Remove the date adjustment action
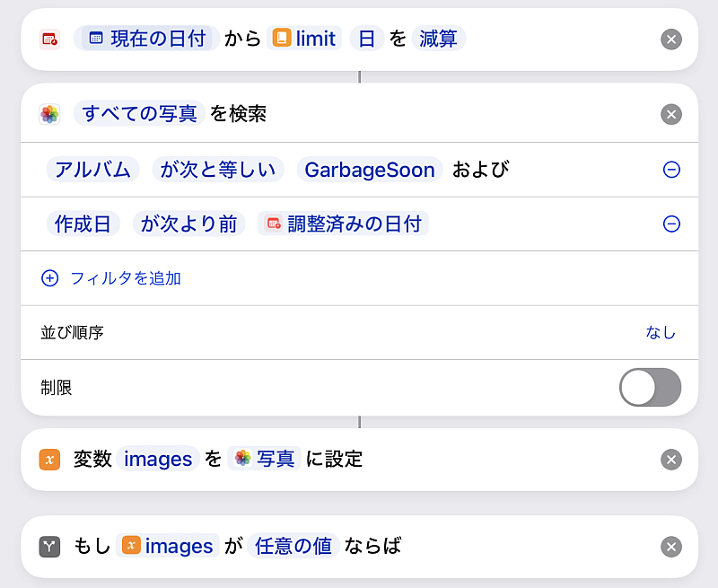718x588 pixels. coord(671,39)
